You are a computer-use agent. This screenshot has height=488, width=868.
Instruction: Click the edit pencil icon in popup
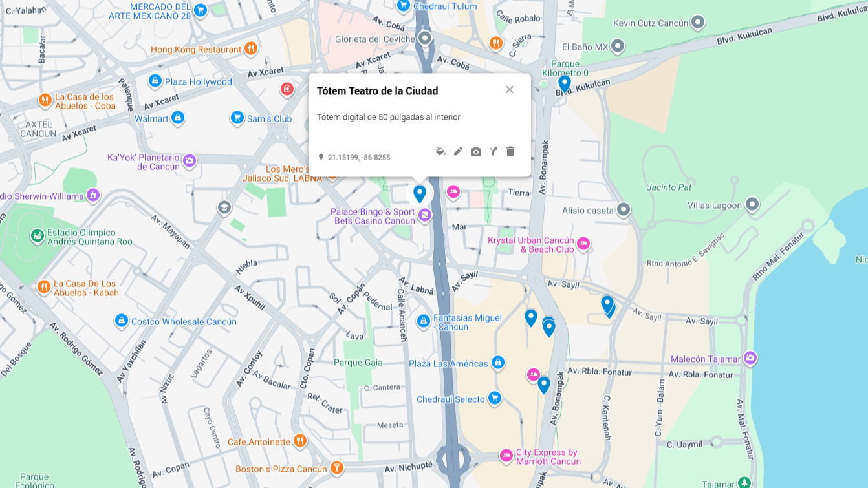pyautogui.click(x=458, y=151)
